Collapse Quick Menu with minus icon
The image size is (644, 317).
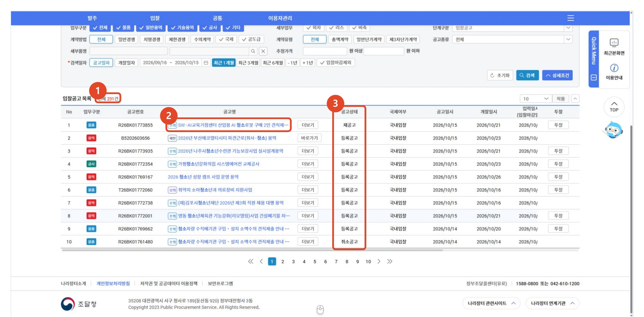(x=594, y=78)
